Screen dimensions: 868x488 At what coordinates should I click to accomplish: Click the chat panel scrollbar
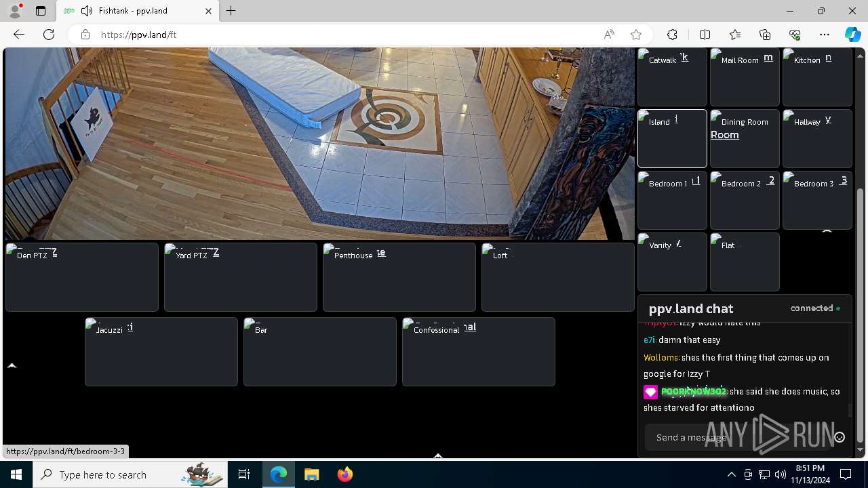coord(850,410)
